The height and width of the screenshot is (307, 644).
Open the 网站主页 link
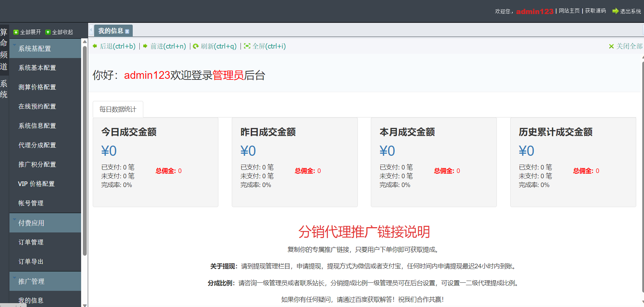click(x=569, y=11)
